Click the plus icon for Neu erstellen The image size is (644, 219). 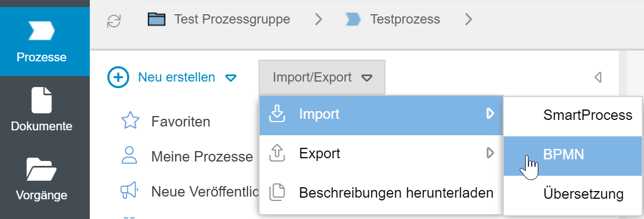(x=118, y=78)
